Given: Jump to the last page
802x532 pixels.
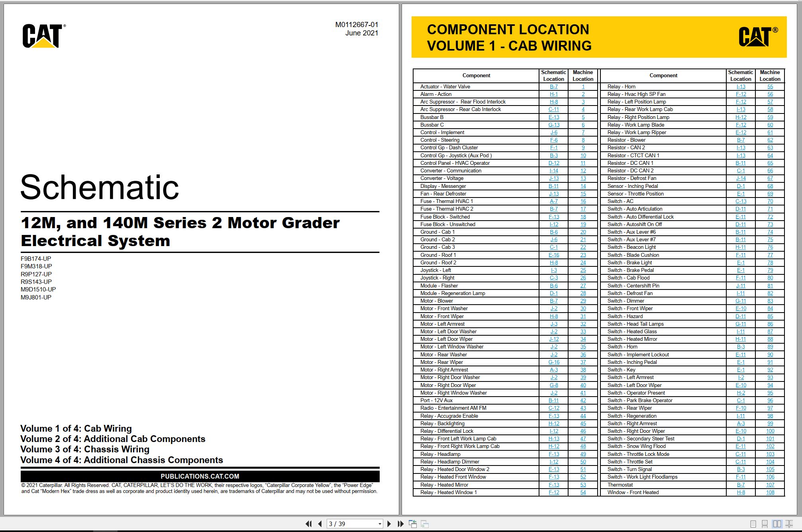Looking at the screenshot, I should tap(401, 524).
